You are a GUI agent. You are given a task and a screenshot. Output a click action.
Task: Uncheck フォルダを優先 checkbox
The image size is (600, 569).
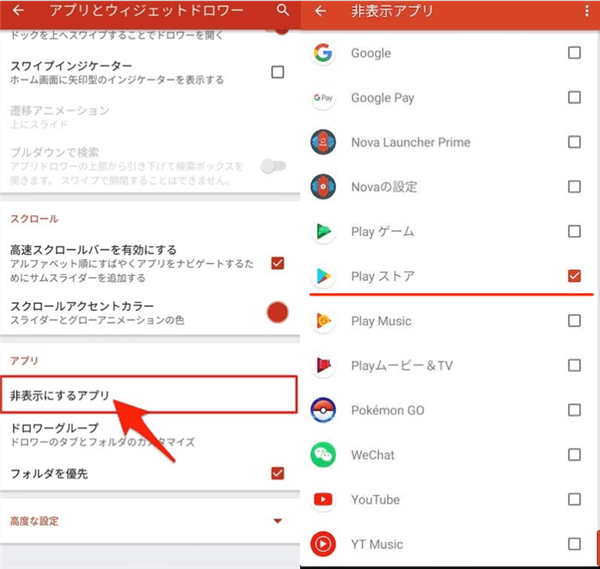coord(277,473)
